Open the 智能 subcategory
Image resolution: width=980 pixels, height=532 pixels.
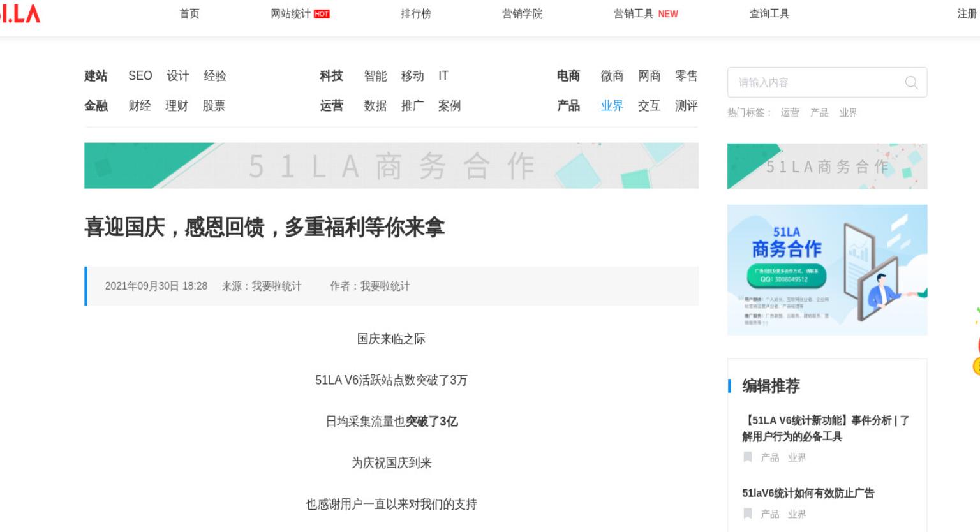(x=375, y=76)
